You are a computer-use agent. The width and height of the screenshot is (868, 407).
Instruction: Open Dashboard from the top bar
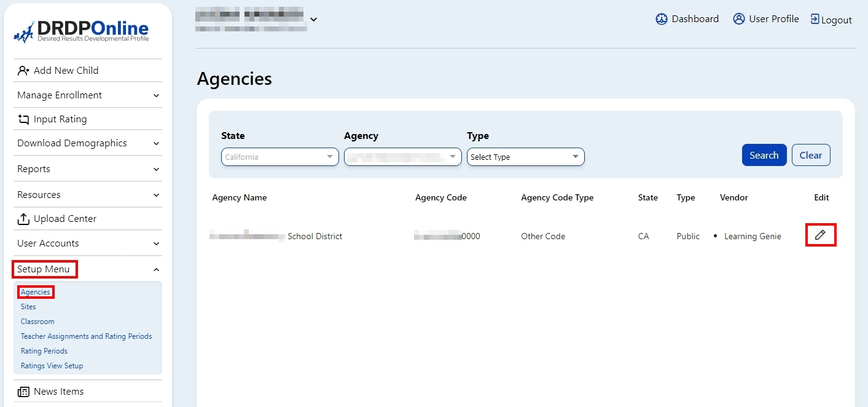tap(687, 19)
